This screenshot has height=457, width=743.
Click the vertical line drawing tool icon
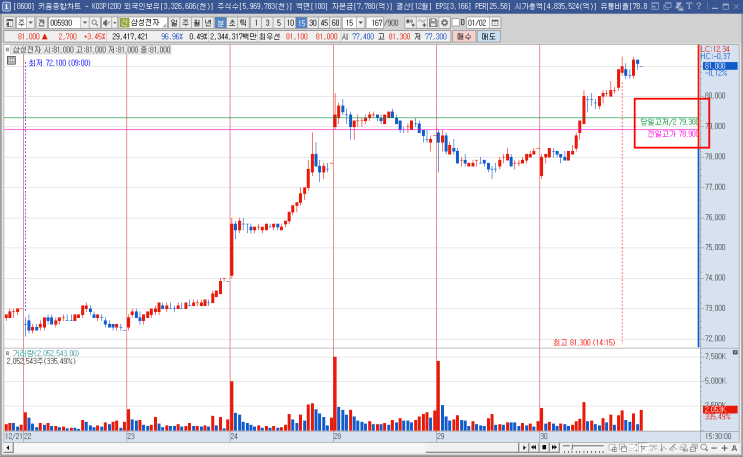(x=663, y=448)
